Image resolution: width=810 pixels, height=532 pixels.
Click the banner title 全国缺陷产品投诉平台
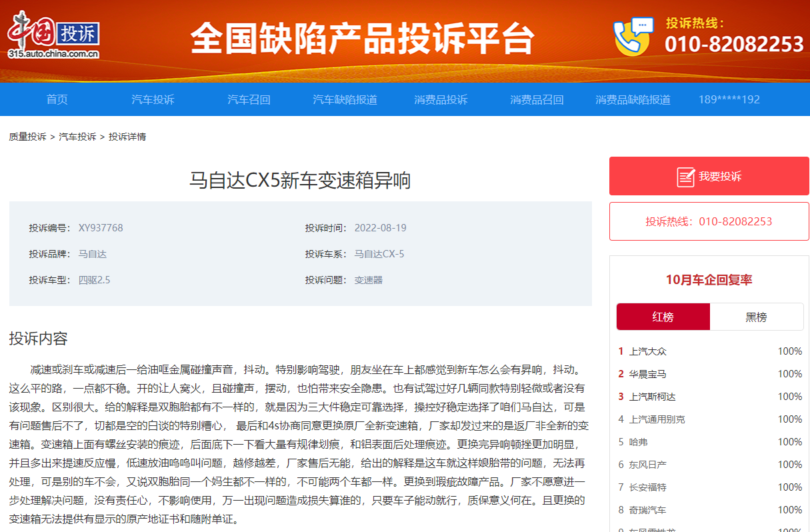(362, 39)
